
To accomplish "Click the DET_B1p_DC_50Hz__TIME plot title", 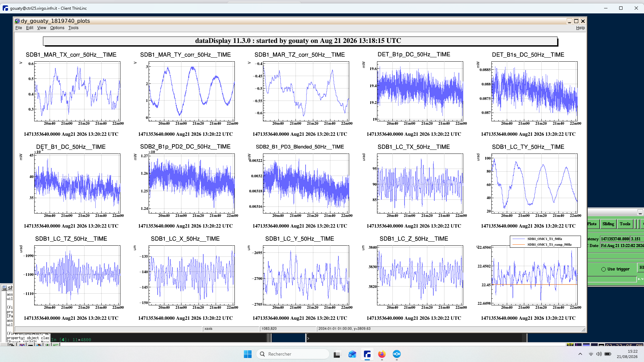I will point(414,54).
